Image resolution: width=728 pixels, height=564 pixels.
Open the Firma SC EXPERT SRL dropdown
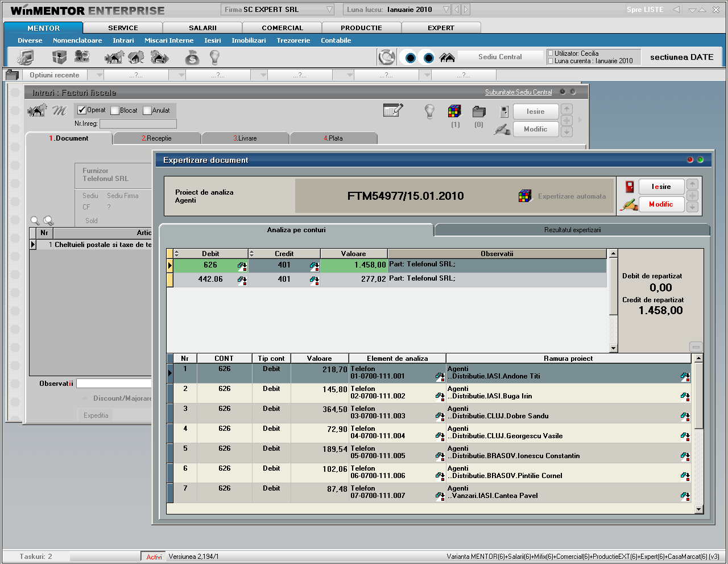click(x=330, y=10)
